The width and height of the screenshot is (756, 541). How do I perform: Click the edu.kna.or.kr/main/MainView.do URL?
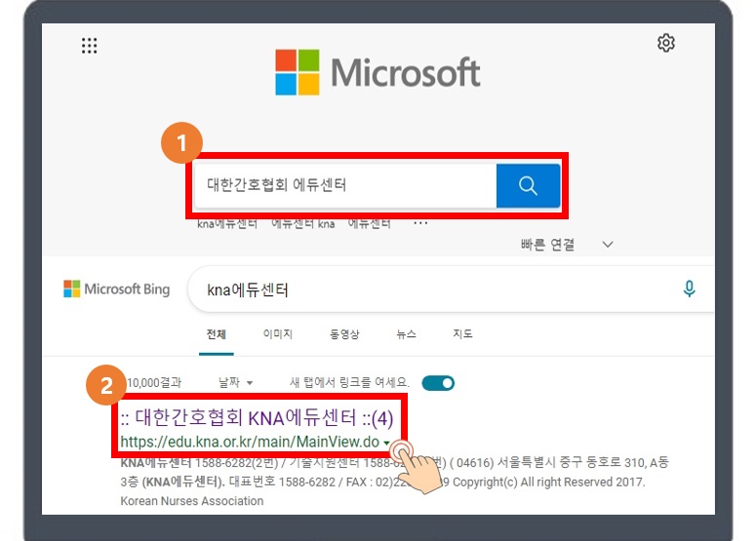pyautogui.click(x=250, y=442)
